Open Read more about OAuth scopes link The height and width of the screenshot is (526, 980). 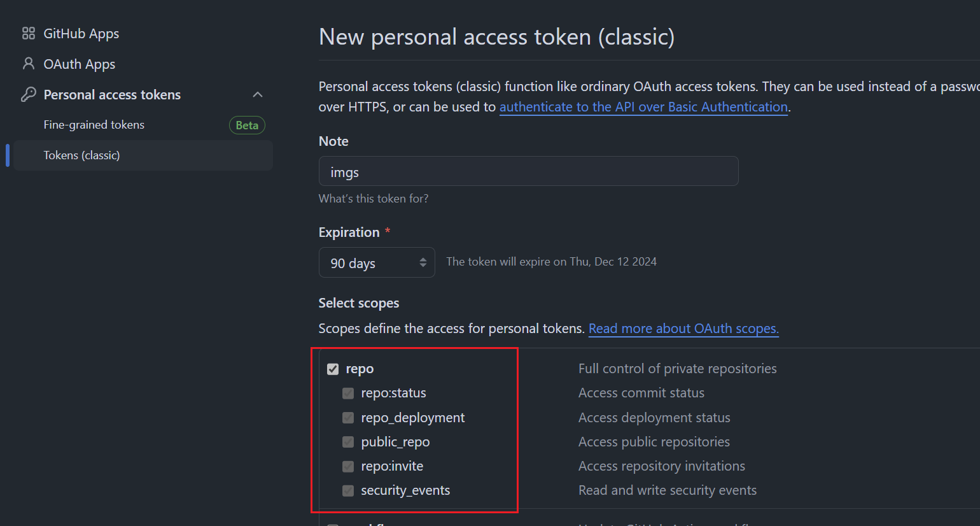click(683, 329)
